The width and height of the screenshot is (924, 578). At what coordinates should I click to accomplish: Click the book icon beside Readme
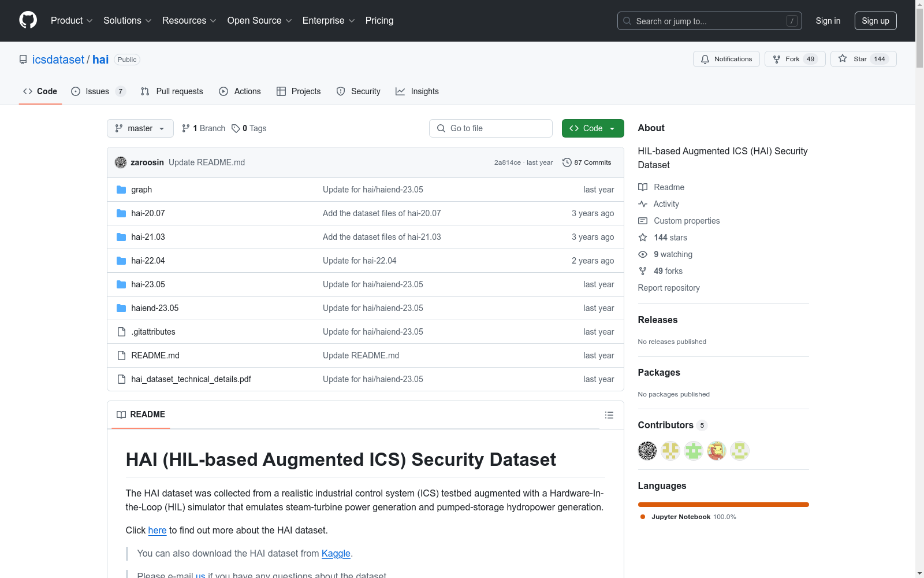(x=643, y=187)
